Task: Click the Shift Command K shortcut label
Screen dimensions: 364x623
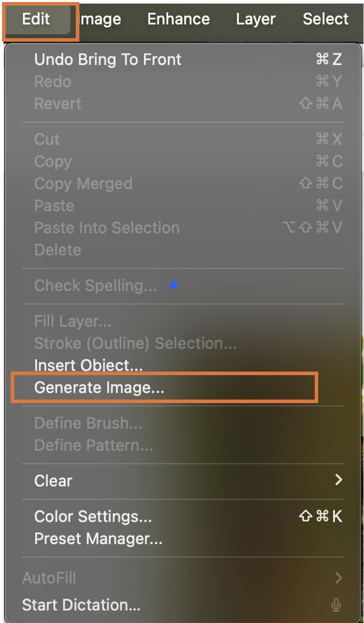Action: click(321, 517)
